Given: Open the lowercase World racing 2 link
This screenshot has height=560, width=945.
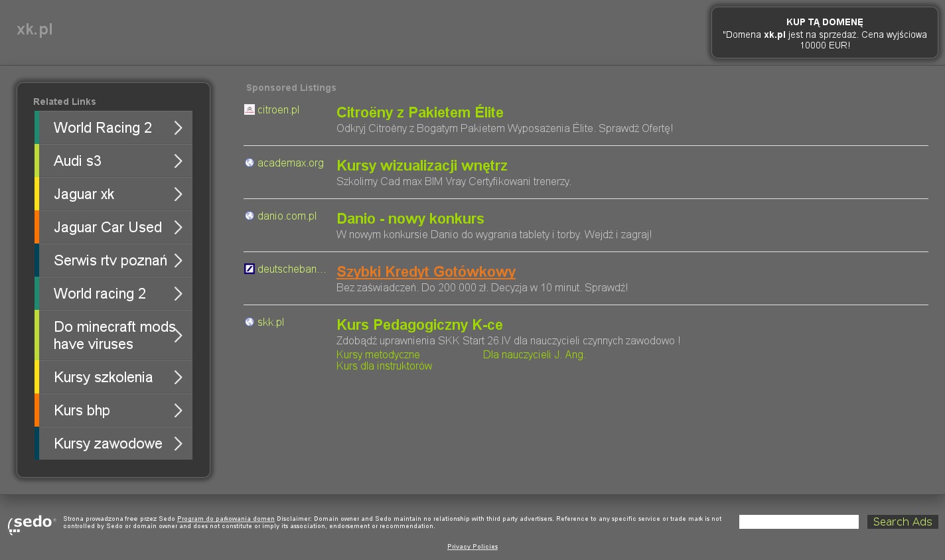Looking at the screenshot, I should pos(113,294).
